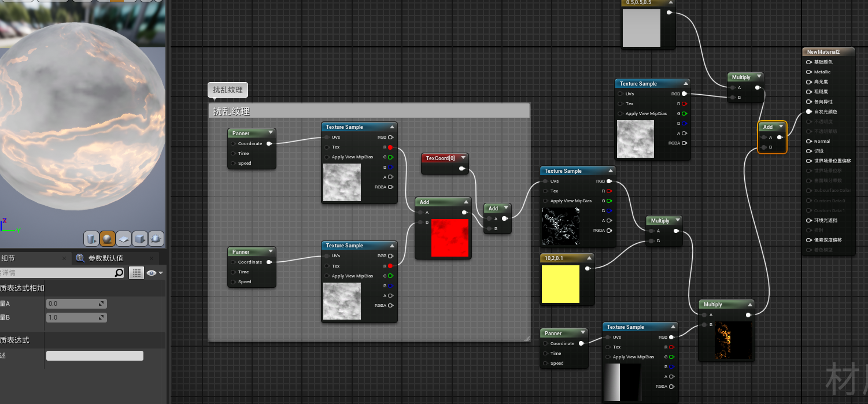
Task: Click the Normal input pin on NewMaterial2
Action: coord(808,141)
